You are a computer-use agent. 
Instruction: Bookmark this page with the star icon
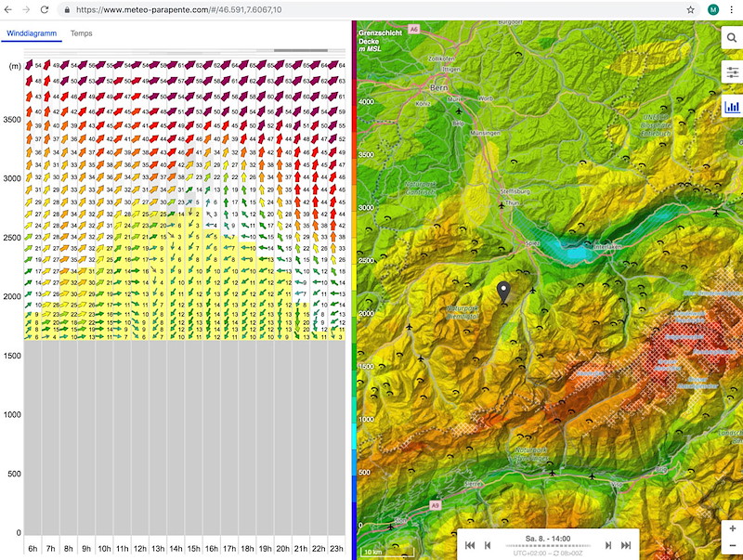[x=690, y=9]
